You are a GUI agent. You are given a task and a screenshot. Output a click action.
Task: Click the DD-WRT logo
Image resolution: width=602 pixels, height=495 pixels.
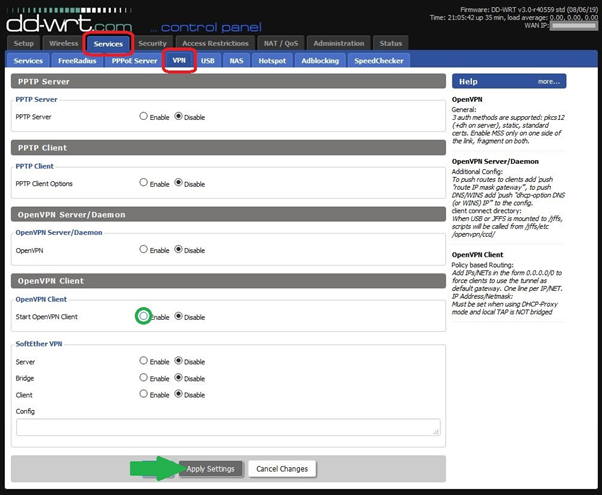point(66,18)
